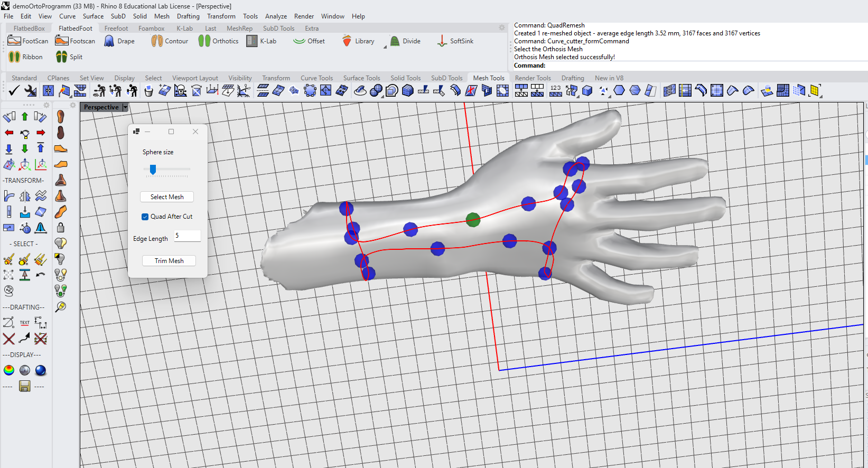868x468 pixels.
Task: Run the Offset tool
Action: pyautogui.click(x=309, y=41)
